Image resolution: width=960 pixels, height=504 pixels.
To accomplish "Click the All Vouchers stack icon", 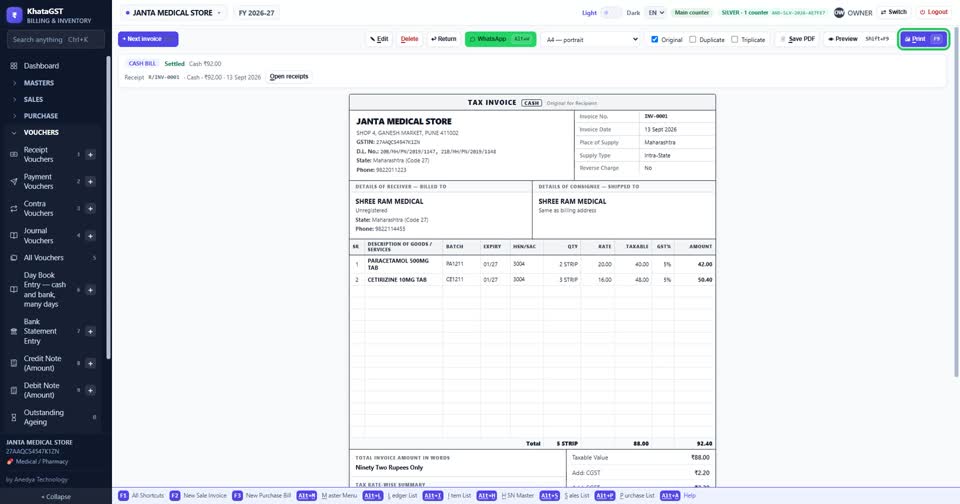I will pos(13,258).
